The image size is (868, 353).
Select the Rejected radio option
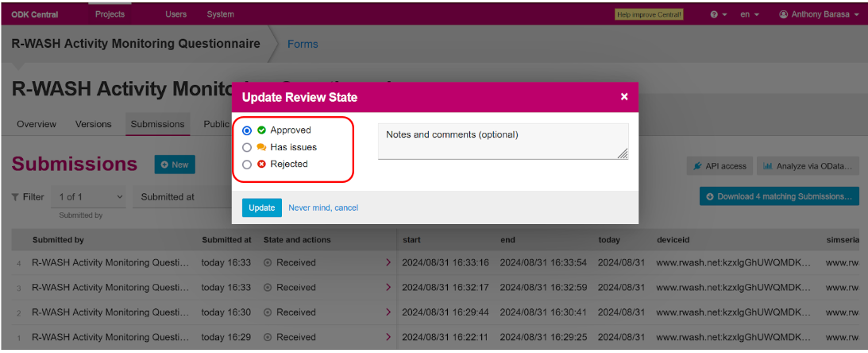(x=247, y=165)
